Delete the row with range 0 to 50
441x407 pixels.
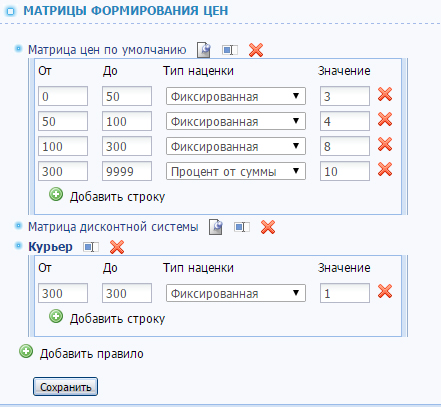pyautogui.click(x=385, y=94)
